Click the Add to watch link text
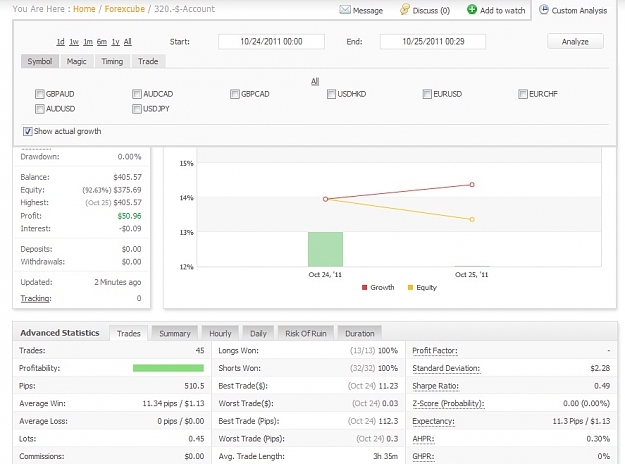The image size is (625, 464). click(x=502, y=11)
